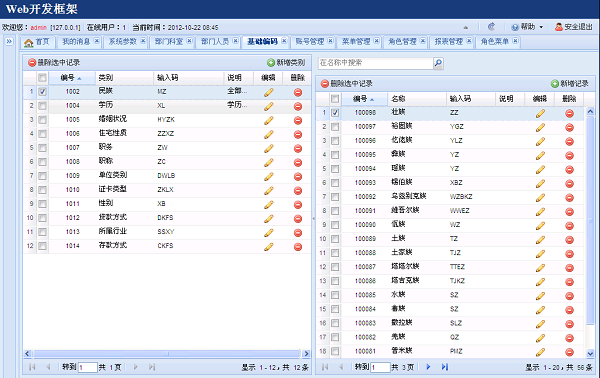Jump to last page in the right grid
600x378 pixels.
[x=445, y=367]
